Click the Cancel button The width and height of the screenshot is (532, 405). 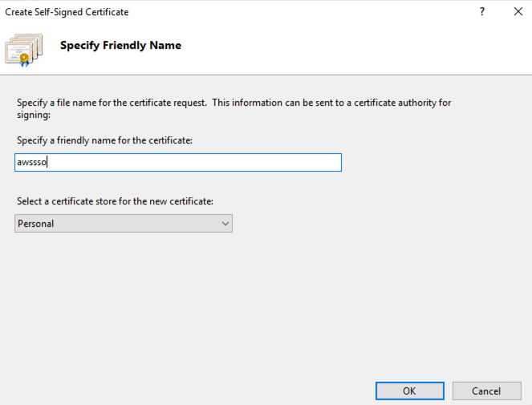pos(486,391)
